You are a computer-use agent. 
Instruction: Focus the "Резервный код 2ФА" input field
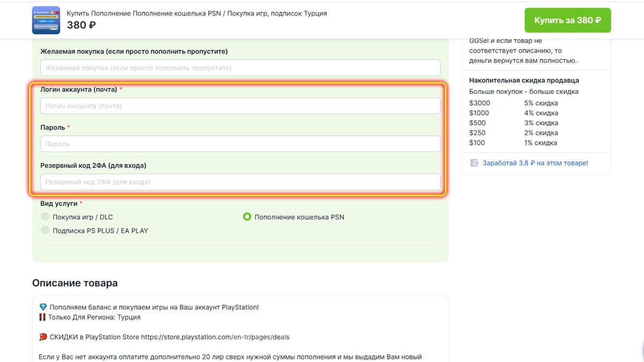(x=240, y=182)
